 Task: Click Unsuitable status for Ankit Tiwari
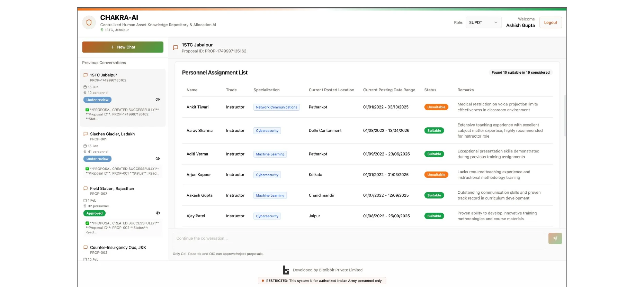click(x=436, y=107)
